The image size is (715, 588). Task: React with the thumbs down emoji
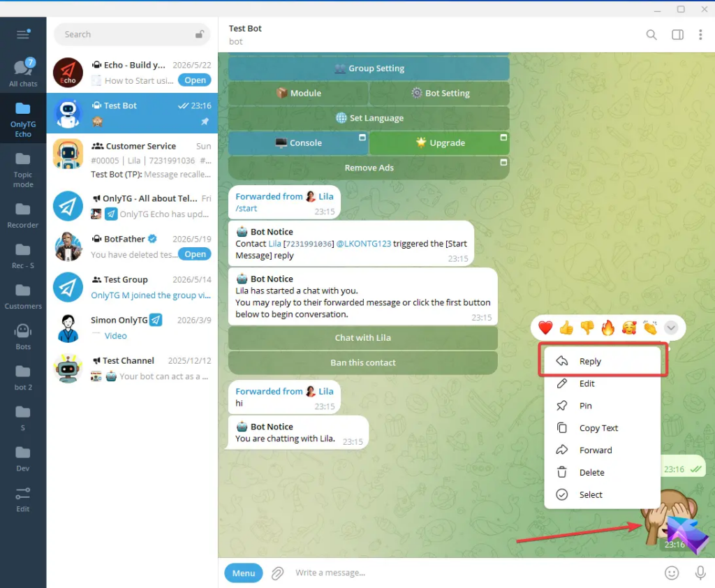point(587,328)
